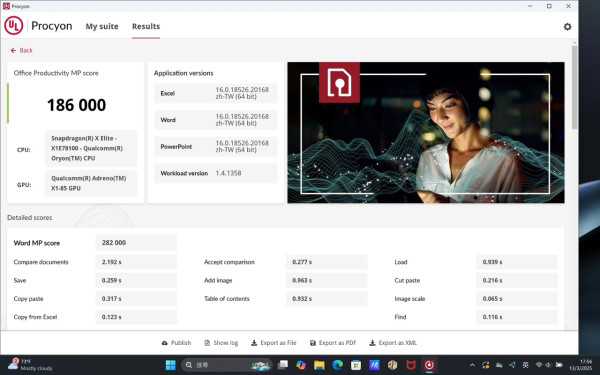Click the red document icon on banner
Viewport: 600px width, 375px height.
(x=339, y=82)
